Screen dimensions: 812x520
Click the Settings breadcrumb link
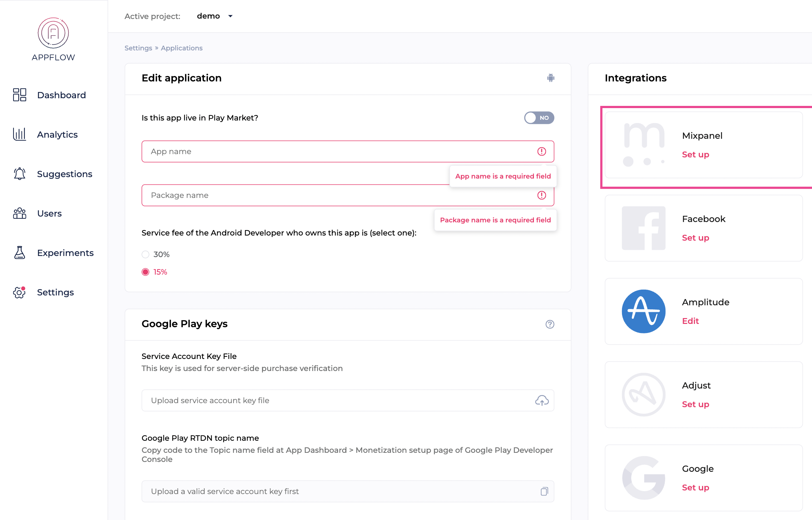[138, 48]
